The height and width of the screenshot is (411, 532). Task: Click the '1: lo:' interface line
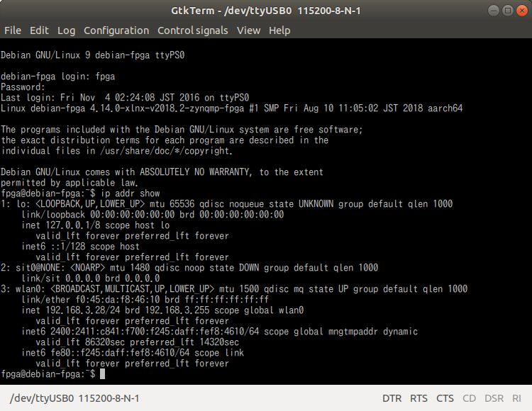tap(227, 204)
